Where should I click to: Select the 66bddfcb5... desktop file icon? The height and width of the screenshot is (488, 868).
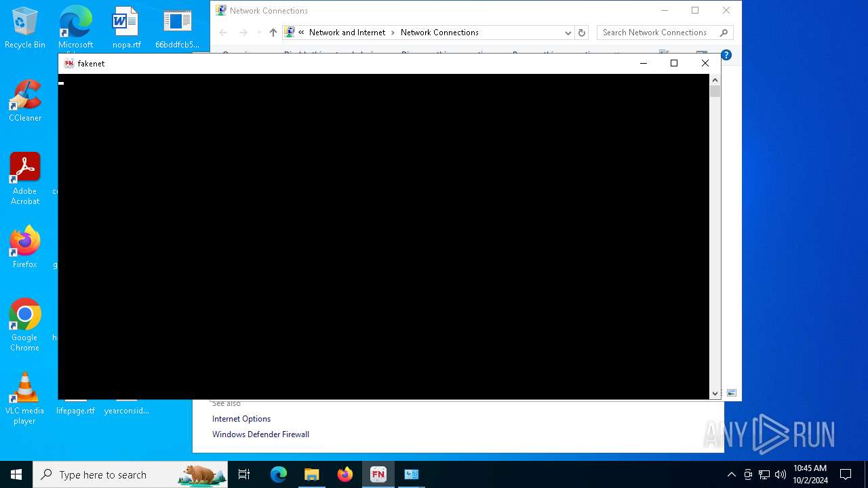(177, 28)
